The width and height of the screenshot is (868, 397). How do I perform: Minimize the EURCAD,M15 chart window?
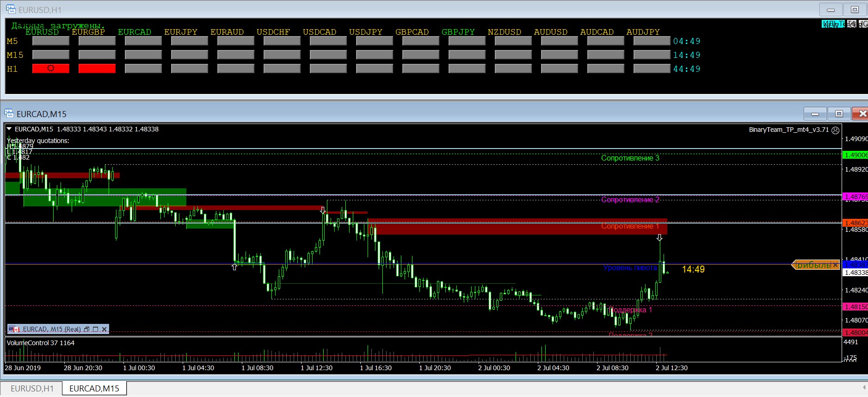tap(815, 114)
